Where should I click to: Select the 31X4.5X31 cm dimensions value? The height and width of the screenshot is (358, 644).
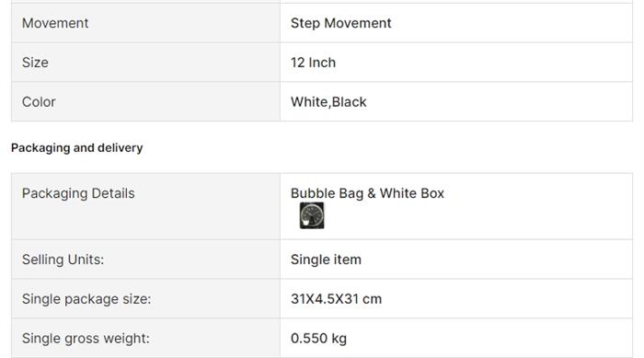(x=336, y=299)
